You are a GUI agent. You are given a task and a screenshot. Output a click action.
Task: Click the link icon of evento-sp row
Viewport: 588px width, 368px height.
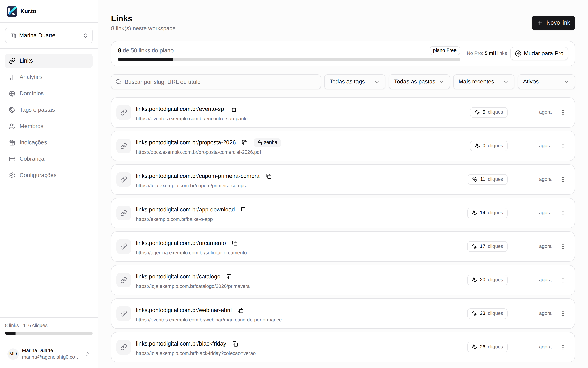point(124,112)
